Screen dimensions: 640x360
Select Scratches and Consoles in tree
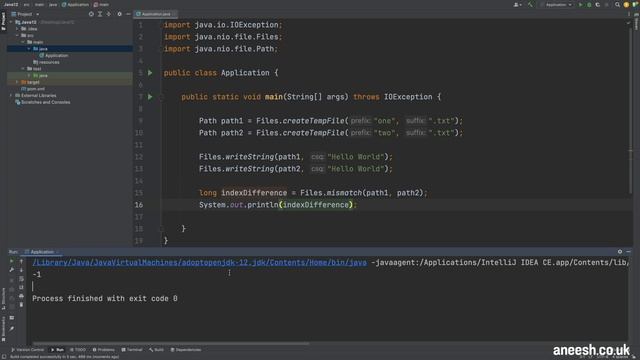point(42,102)
